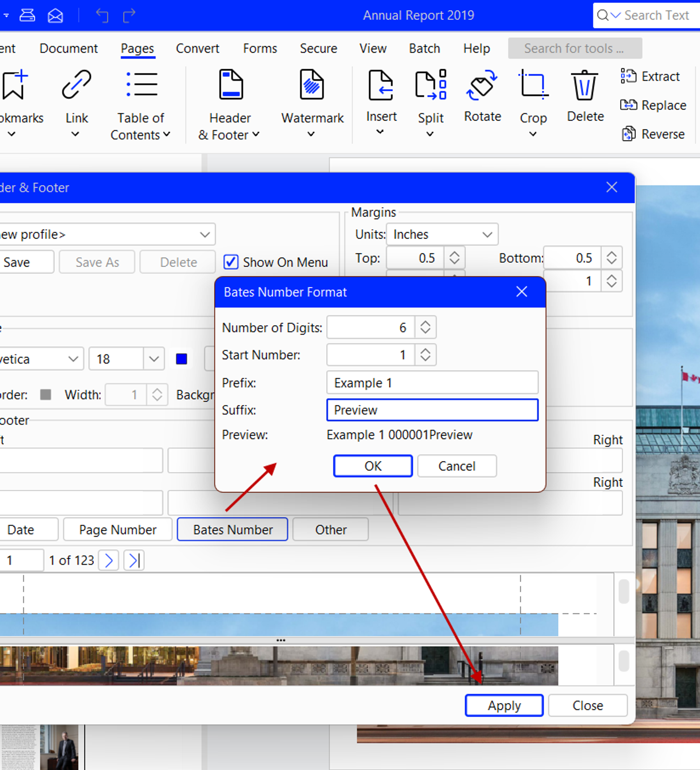Click the email envelope icon
This screenshot has width=700, height=770.
click(x=55, y=15)
